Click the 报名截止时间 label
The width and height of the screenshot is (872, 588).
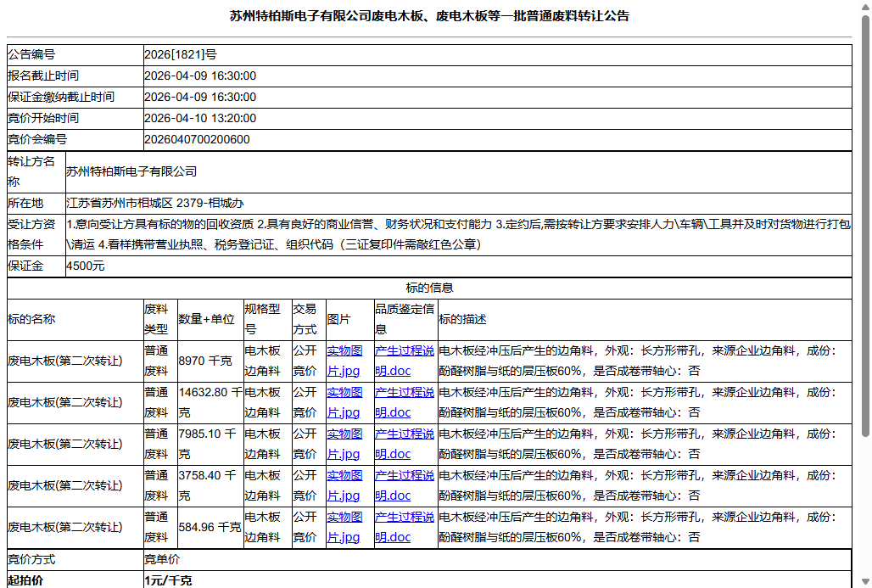pos(42,76)
